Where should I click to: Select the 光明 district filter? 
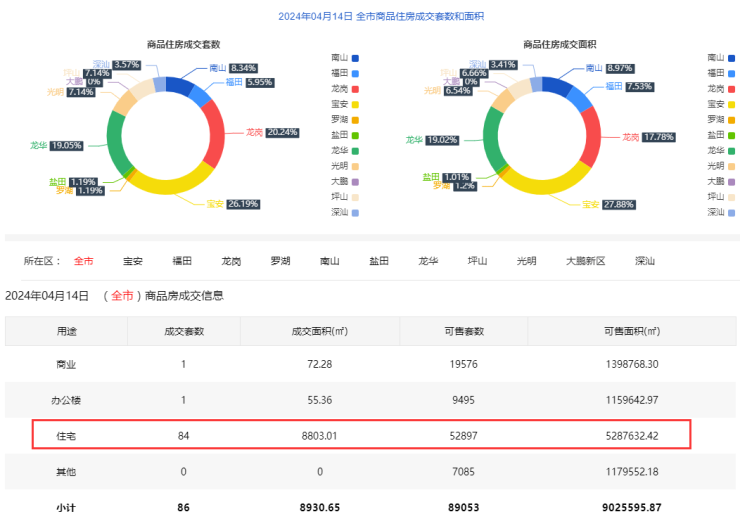click(x=526, y=261)
